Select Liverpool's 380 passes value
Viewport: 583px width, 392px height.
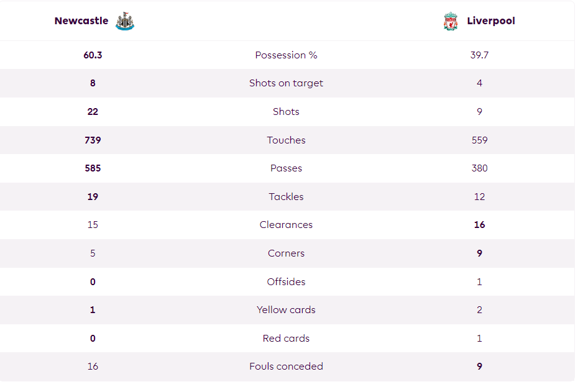click(x=479, y=168)
